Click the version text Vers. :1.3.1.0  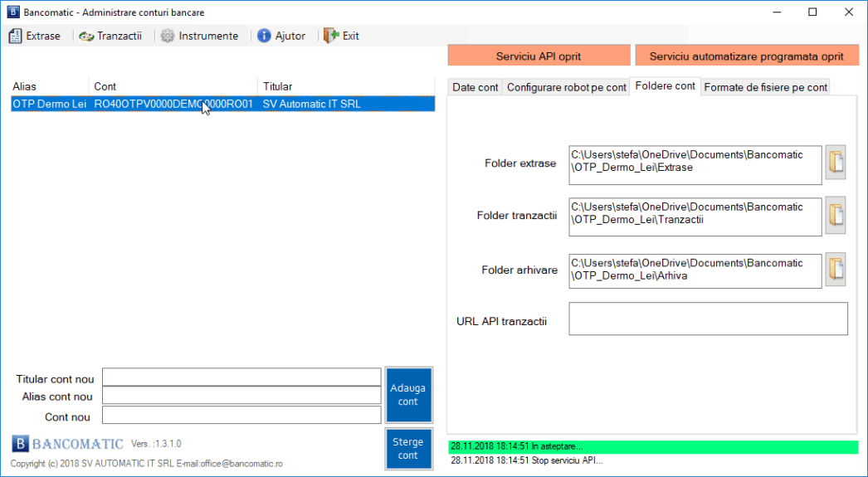156,444
